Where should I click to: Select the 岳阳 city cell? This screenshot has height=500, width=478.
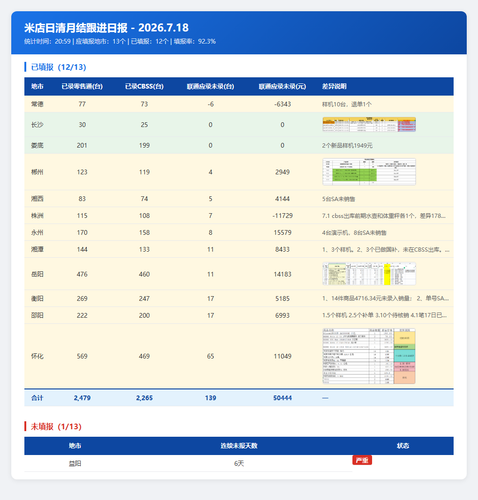(37, 274)
